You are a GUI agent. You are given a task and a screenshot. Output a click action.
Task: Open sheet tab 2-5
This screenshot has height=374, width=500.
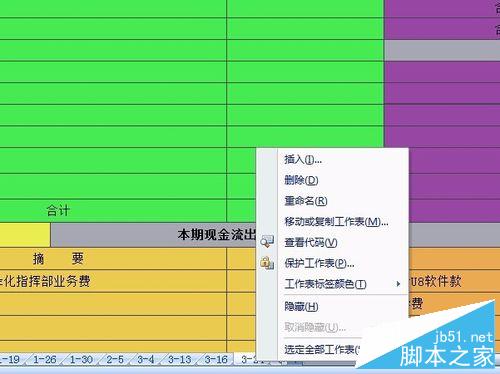click(115, 360)
